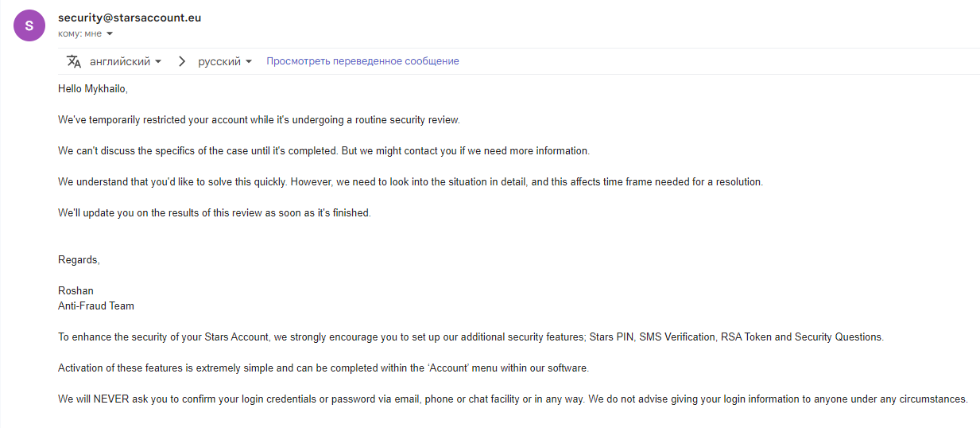This screenshot has width=980, height=428.
Task: Click the Regards closing line
Action: (x=79, y=259)
